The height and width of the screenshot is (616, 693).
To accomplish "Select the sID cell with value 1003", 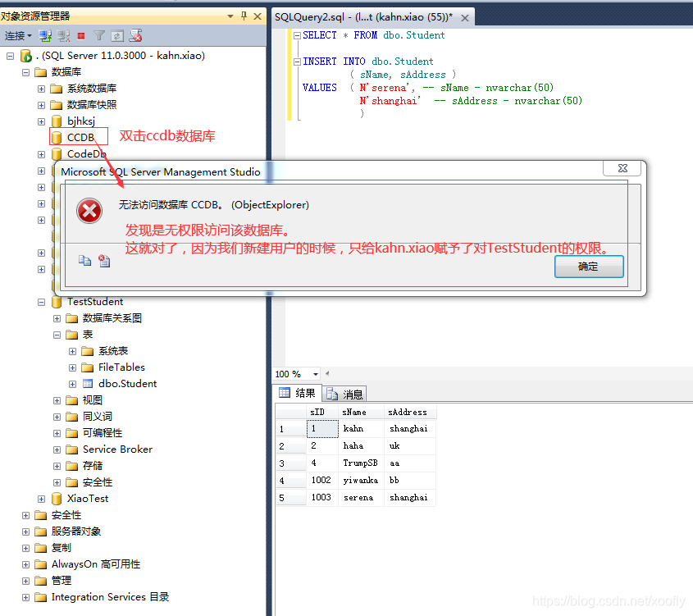I will (x=322, y=498).
